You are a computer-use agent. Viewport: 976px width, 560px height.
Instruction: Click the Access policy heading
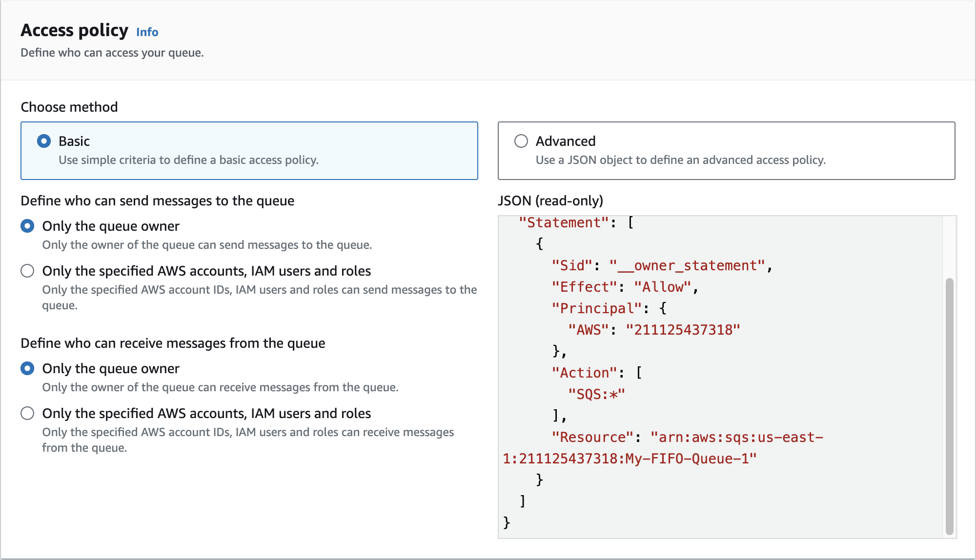click(74, 30)
